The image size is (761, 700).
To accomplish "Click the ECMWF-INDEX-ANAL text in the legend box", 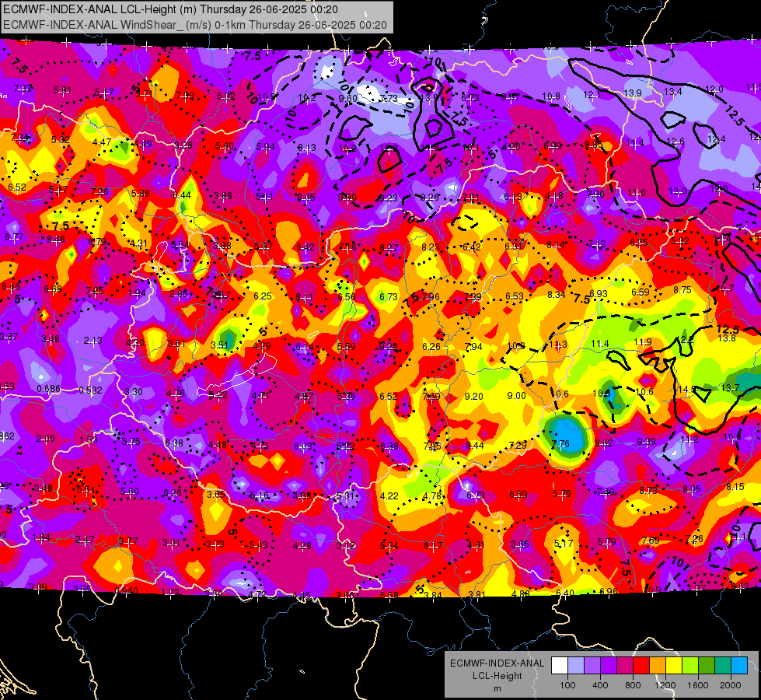I will [497, 663].
